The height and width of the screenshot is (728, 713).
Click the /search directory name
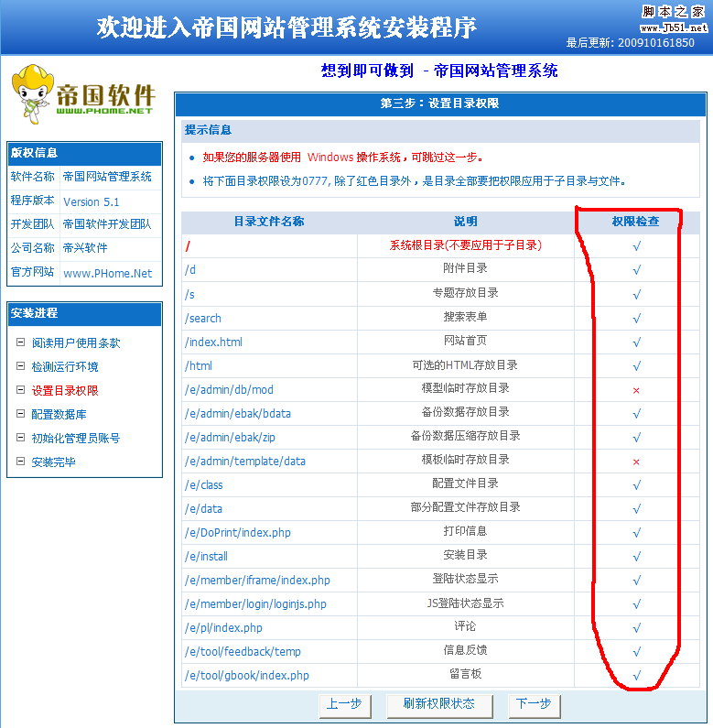(x=203, y=319)
